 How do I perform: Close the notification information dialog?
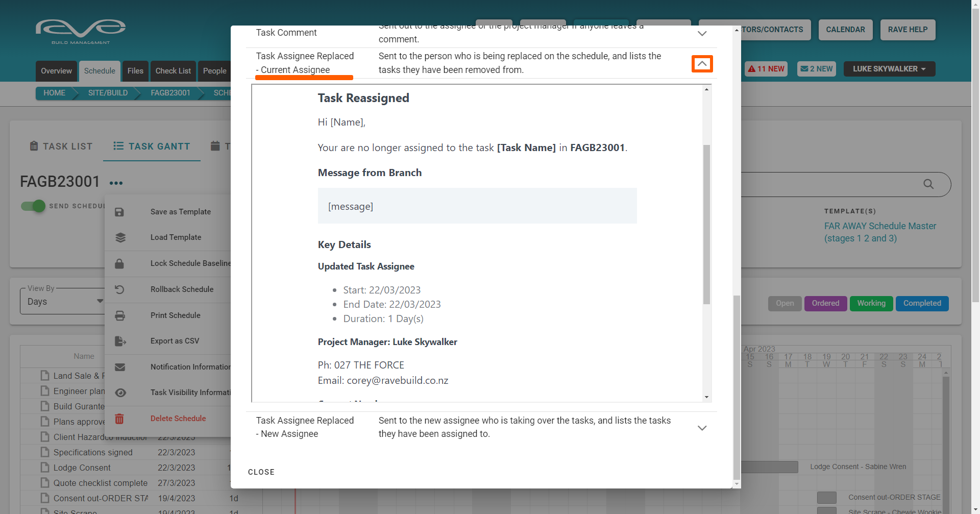(261, 472)
